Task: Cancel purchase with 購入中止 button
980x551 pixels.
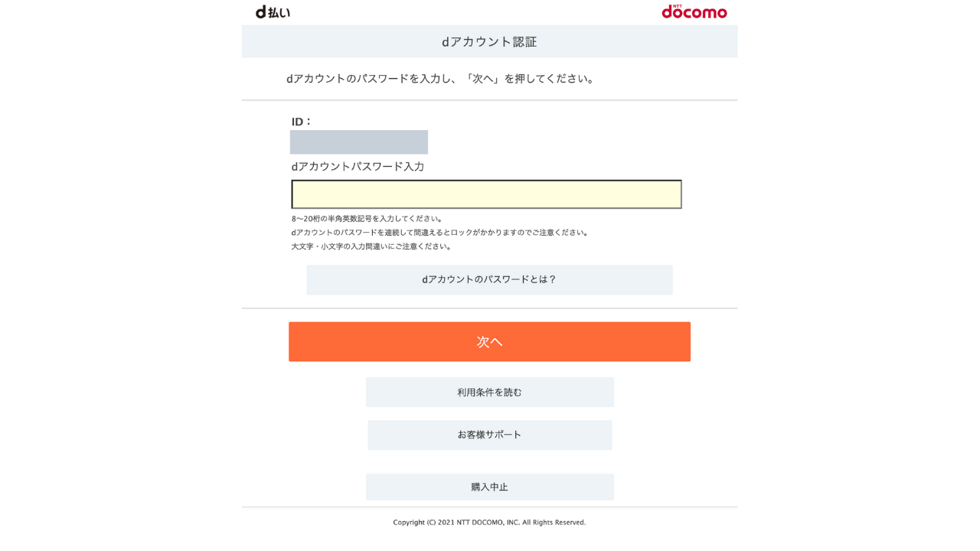Action: coord(489,487)
